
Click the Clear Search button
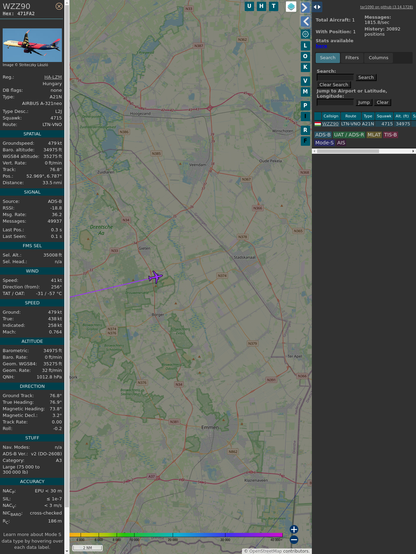click(x=334, y=85)
